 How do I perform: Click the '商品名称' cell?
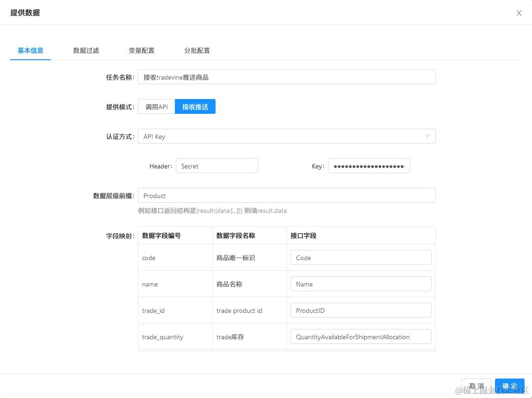pos(250,284)
